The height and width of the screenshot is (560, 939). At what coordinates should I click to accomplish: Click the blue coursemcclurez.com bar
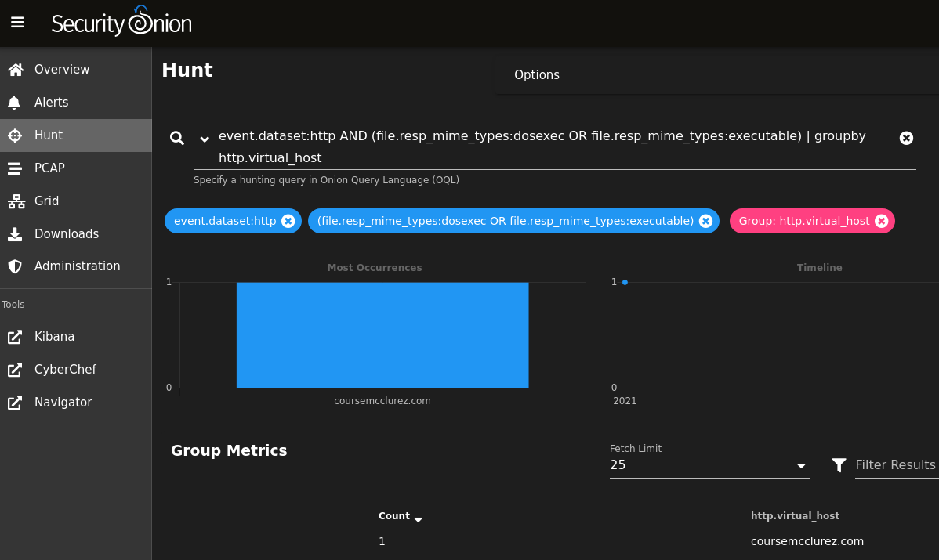tap(382, 335)
